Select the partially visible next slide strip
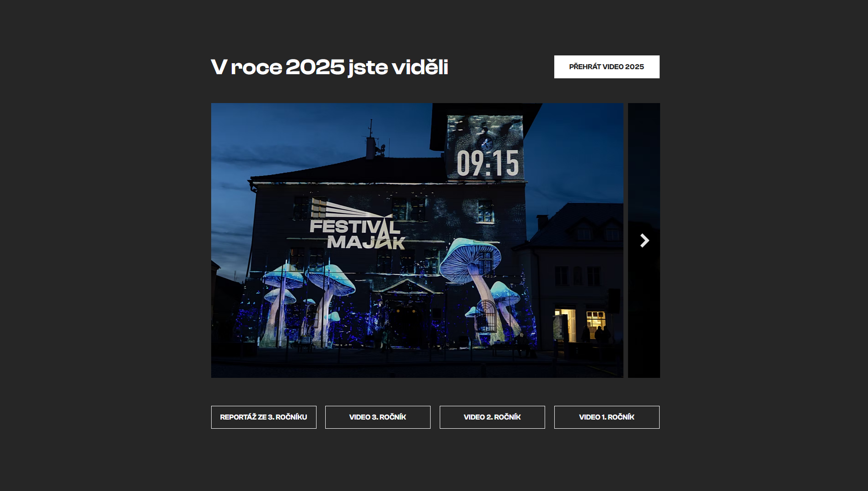 644,240
